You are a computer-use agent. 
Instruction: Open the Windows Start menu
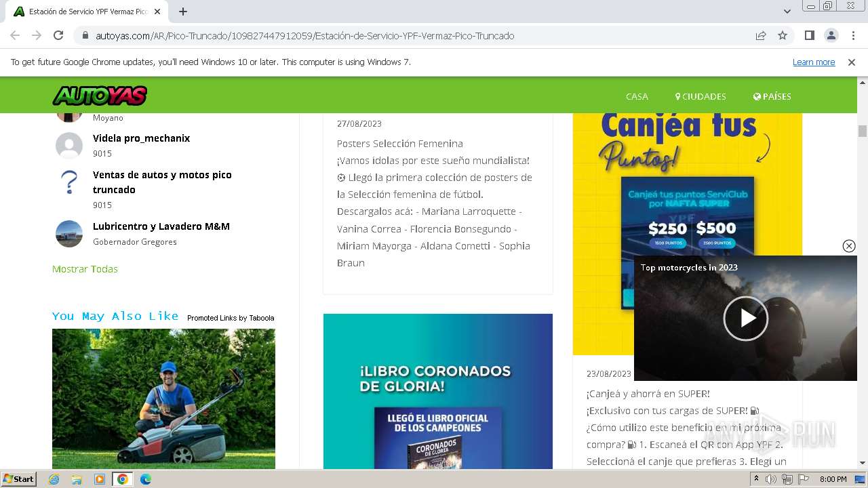coord(18,479)
